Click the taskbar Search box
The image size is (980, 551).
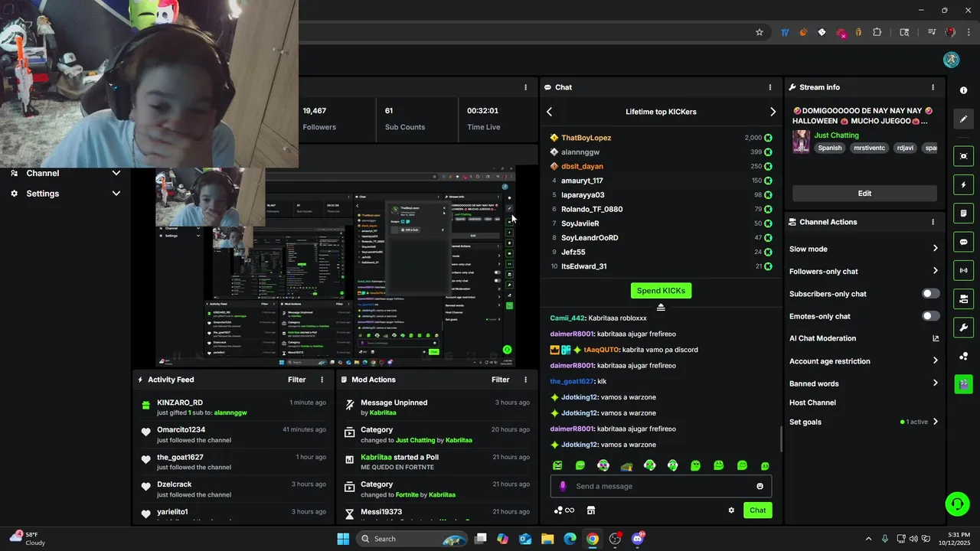412,539
